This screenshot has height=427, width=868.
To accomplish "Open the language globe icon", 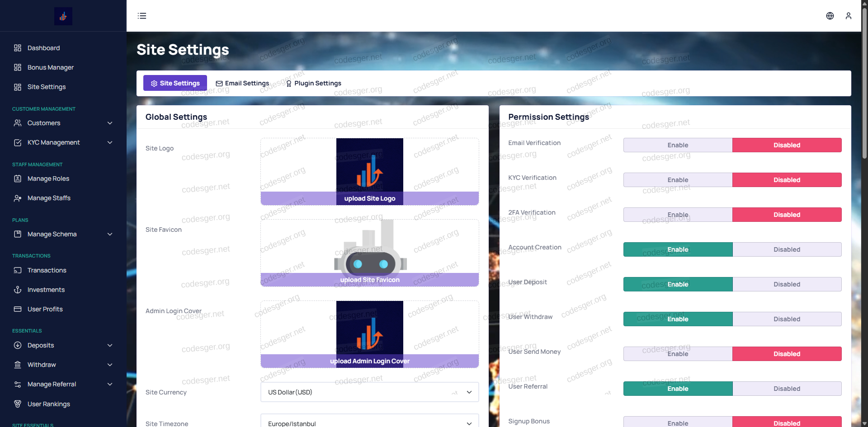I will [830, 16].
